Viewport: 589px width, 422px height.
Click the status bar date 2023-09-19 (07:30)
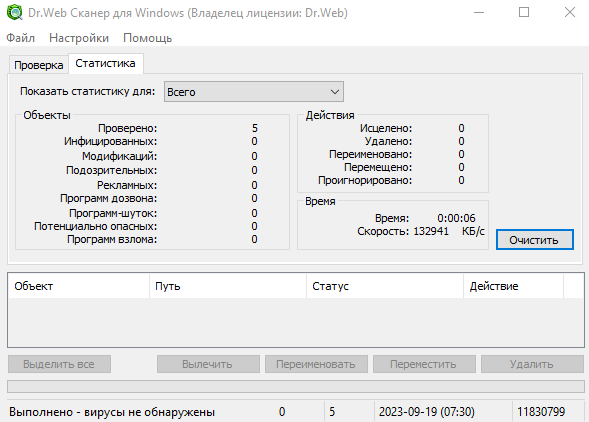(x=427, y=412)
